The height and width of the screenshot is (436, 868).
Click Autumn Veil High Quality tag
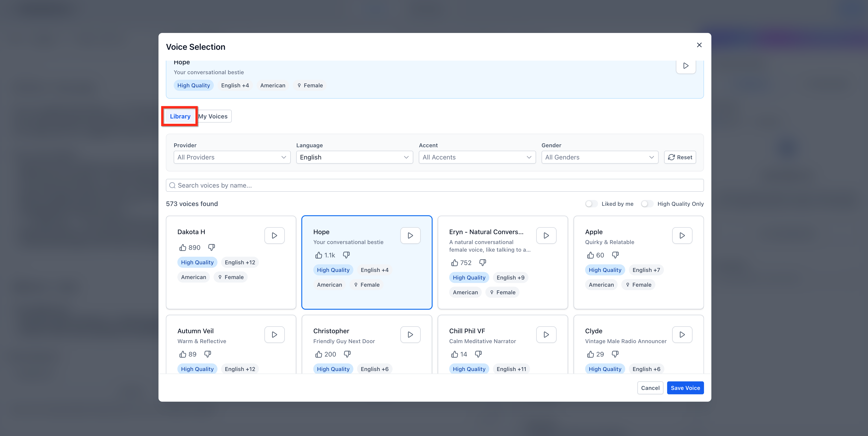point(197,369)
